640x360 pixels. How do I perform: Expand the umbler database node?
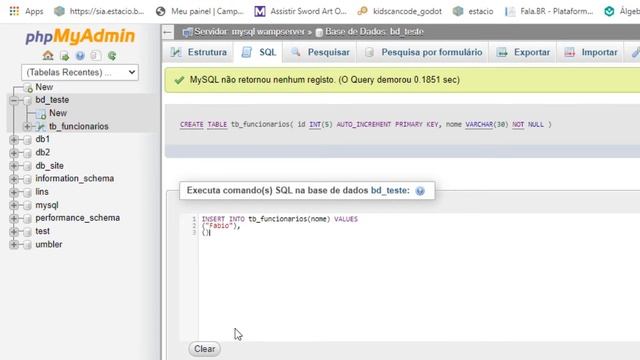(14, 244)
